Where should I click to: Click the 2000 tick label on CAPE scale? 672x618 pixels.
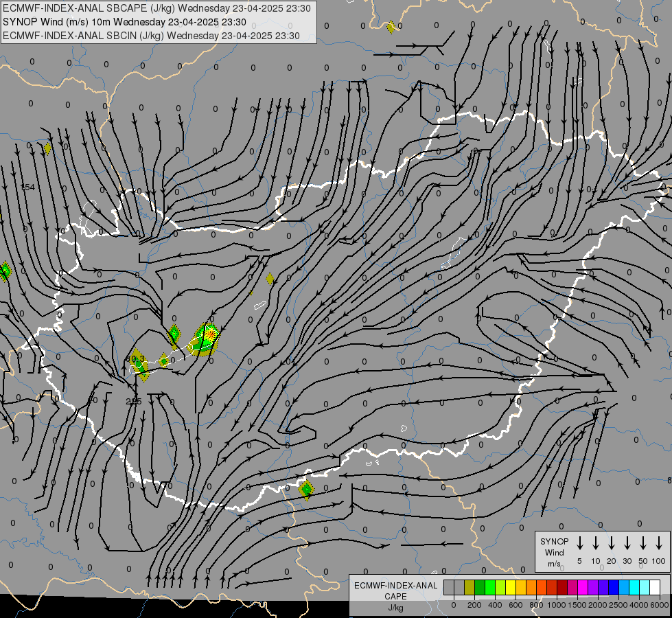(598, 605)
